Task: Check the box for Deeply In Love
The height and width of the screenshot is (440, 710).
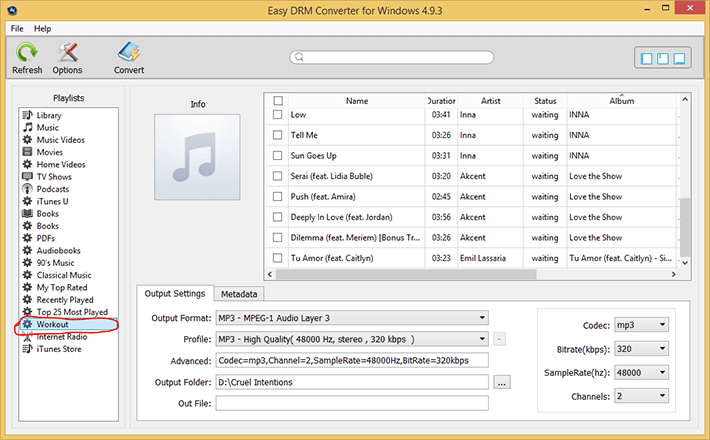Action: pyautogui.click(x=278, y=217)
